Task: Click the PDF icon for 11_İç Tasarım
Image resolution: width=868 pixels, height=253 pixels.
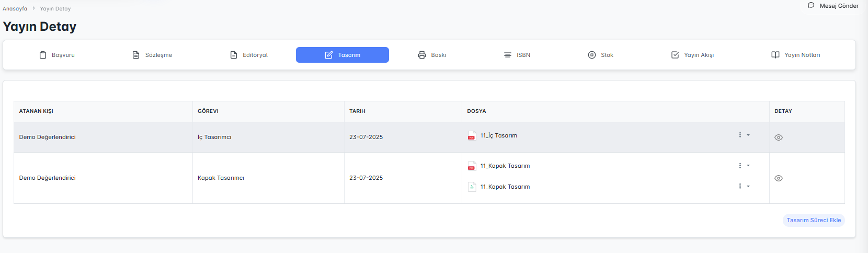Action: pos(472,136)
